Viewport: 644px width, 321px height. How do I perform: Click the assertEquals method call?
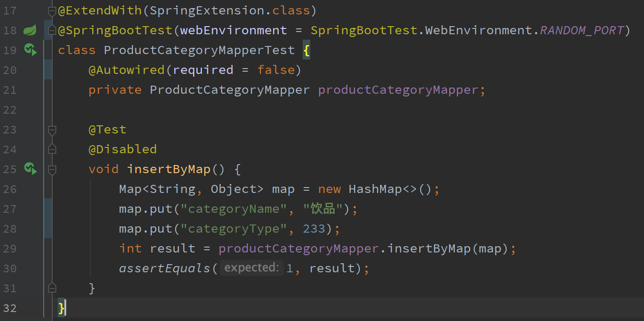click(165, 268)
